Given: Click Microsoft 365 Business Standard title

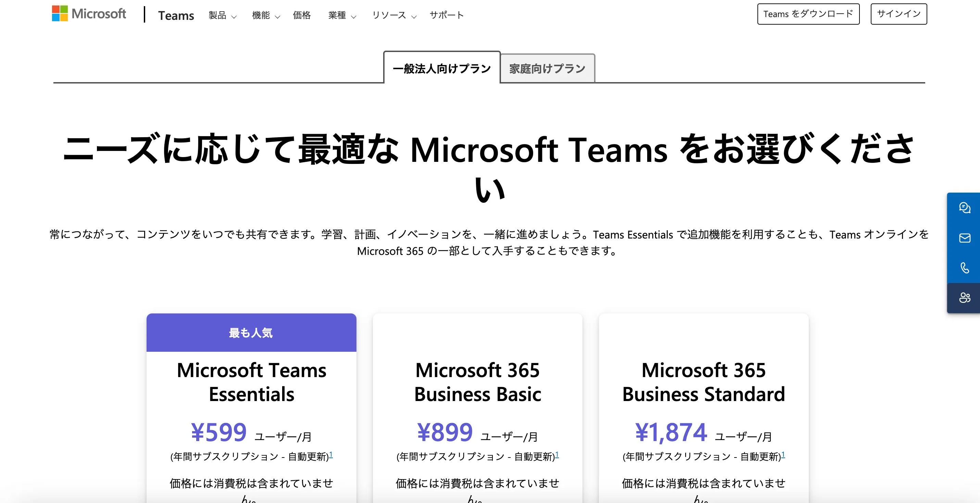Looking at the screenshot, I should tap(703, 382).
